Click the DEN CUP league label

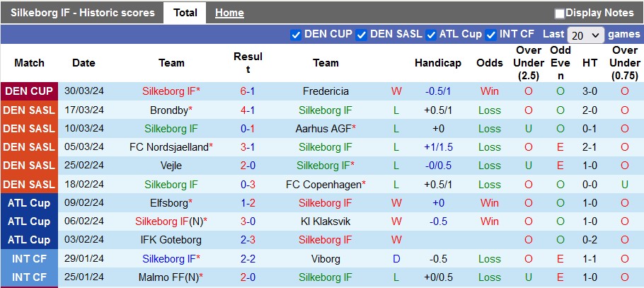[29, 91]
